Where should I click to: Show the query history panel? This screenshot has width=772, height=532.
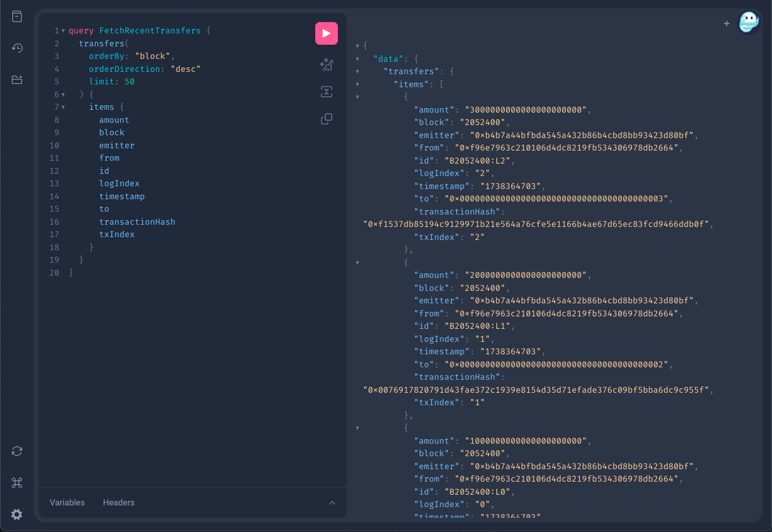click(17, 48)
